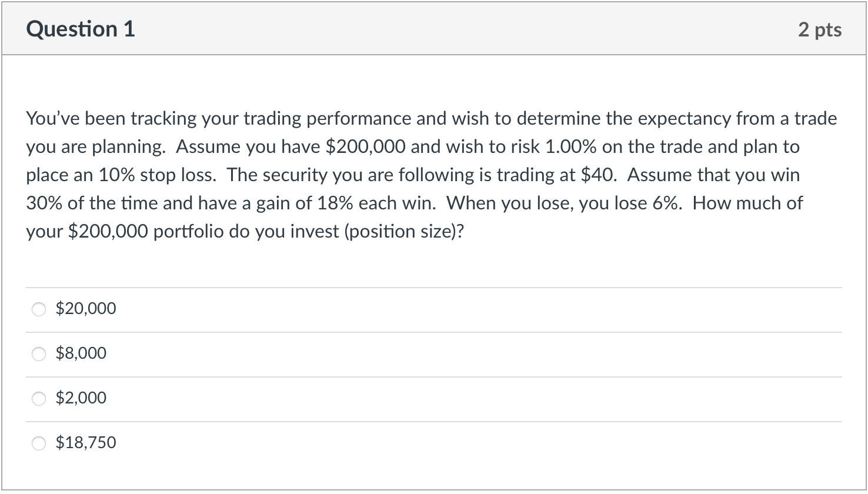Screen dimensions: 868x494
Task: Pick the $2,000 answer choice
Action: pos(39,398)
